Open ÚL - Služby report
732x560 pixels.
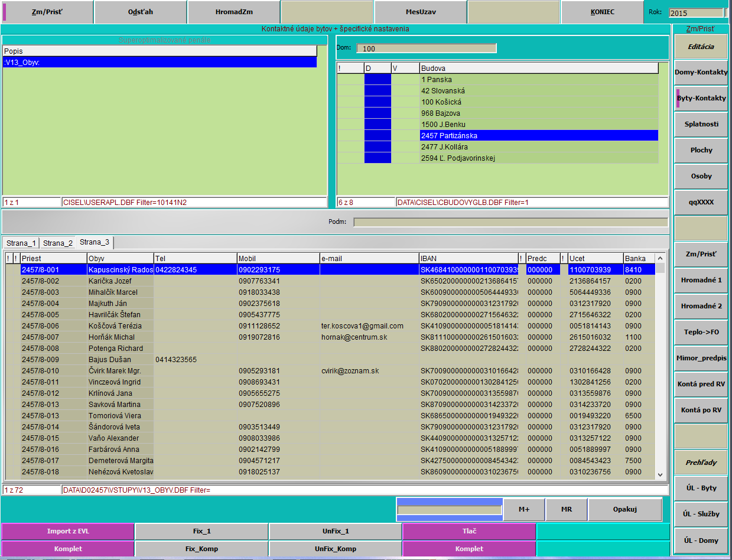[x=701, y=514]
